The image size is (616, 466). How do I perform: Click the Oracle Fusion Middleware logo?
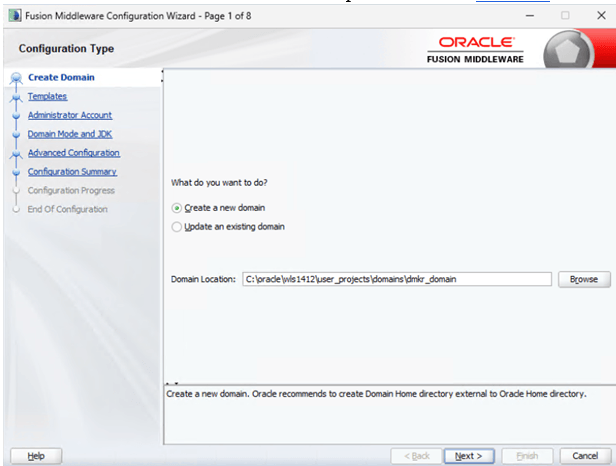point(475,50)
